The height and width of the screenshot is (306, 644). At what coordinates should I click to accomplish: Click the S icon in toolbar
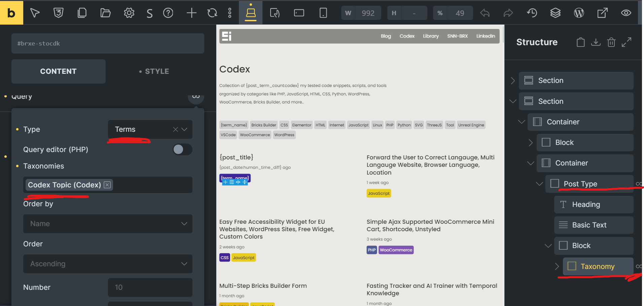[x=149, y=13]
